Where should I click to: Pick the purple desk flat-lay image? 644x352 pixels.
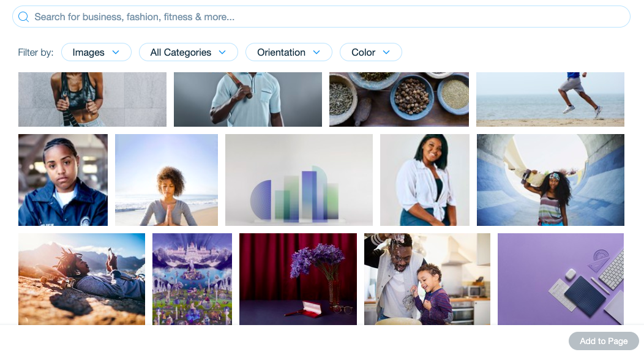tap(561, 279)
